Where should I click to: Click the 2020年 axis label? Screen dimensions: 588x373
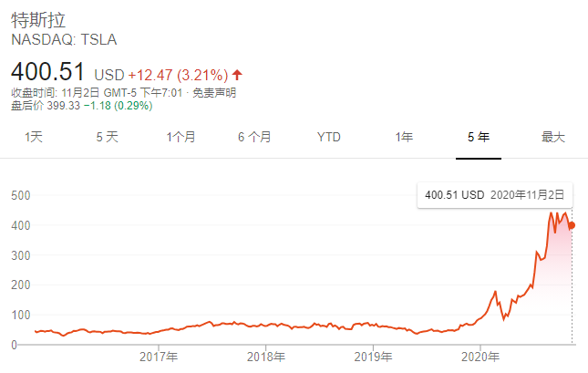(481, 357)
